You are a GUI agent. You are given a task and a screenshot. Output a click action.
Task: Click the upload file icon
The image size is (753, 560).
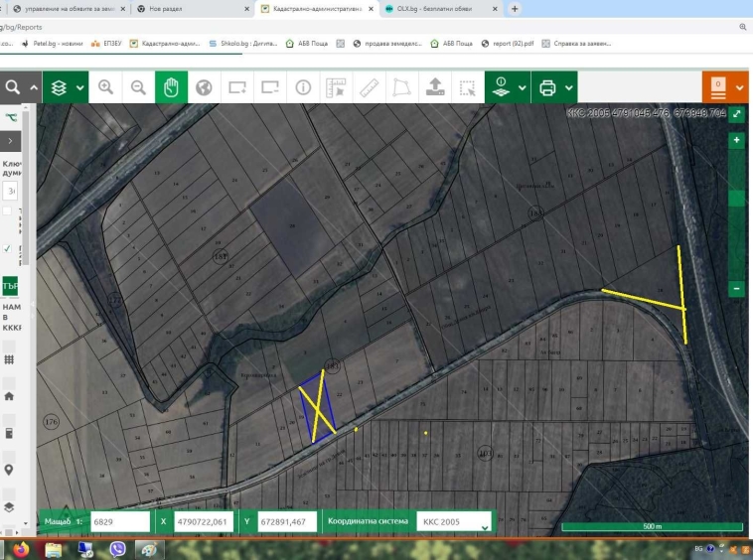tap(435, 87)
